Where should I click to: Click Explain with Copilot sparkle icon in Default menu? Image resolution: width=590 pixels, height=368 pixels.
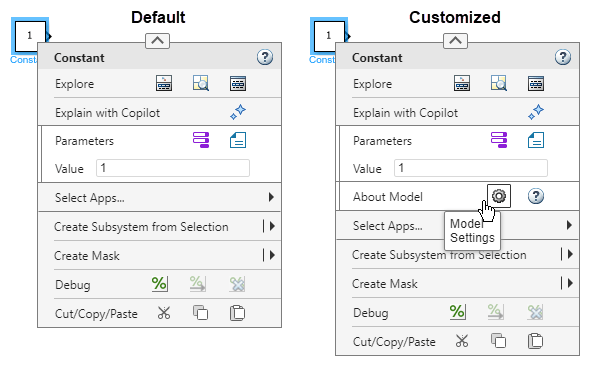[238, 112]
